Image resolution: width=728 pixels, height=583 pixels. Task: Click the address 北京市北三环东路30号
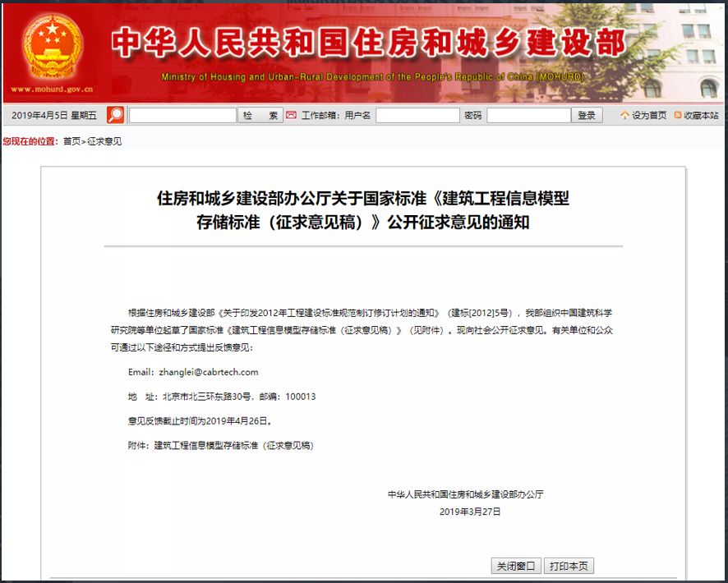click(x=206, y=397)
